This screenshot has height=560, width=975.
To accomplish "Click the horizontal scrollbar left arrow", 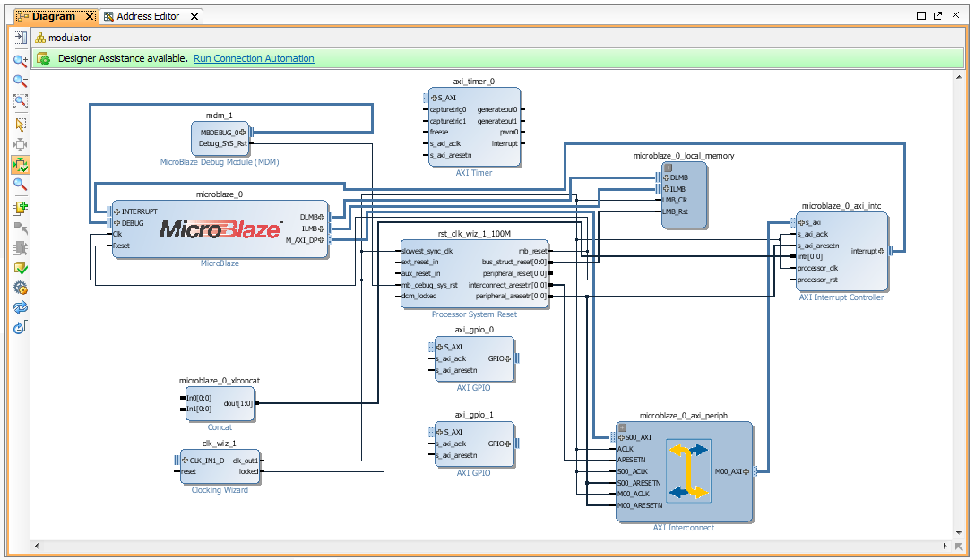I will 37,546.
